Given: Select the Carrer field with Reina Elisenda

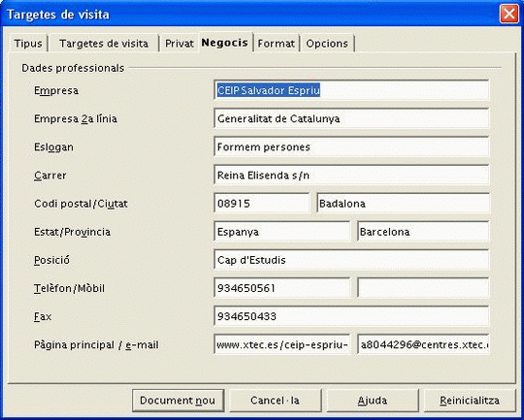Looking at the screenshot, I should tap(351, 176).
